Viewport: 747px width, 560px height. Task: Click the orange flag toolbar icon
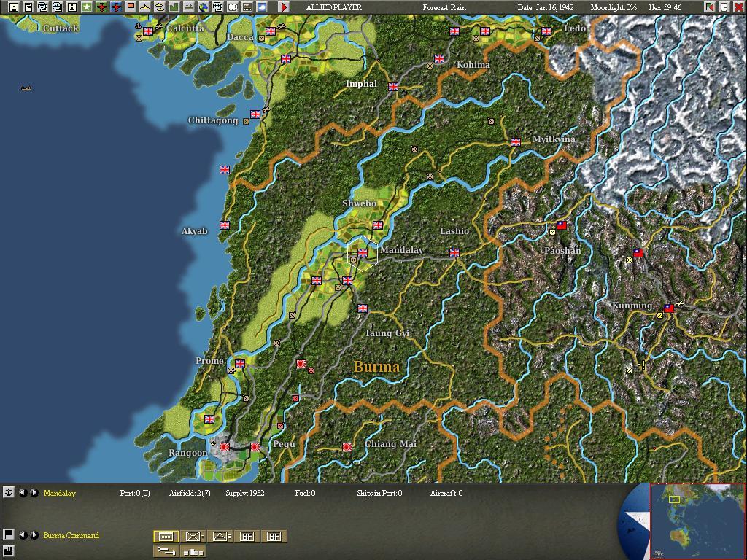tap(130, 7)
